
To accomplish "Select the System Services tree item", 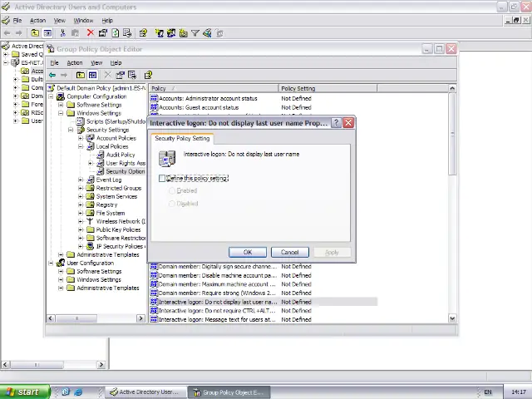I will tap(116, 196).
